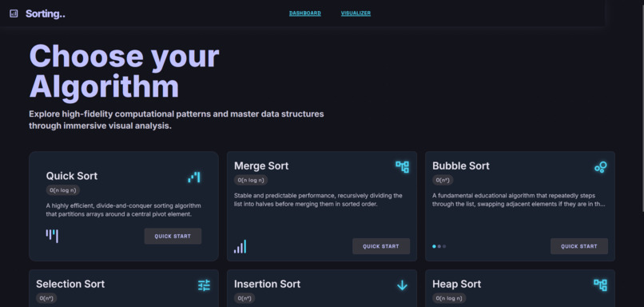Click the Quick Sort hanging bars indicator
Viewport: 644px width, 307px height.
pos(52,236)
